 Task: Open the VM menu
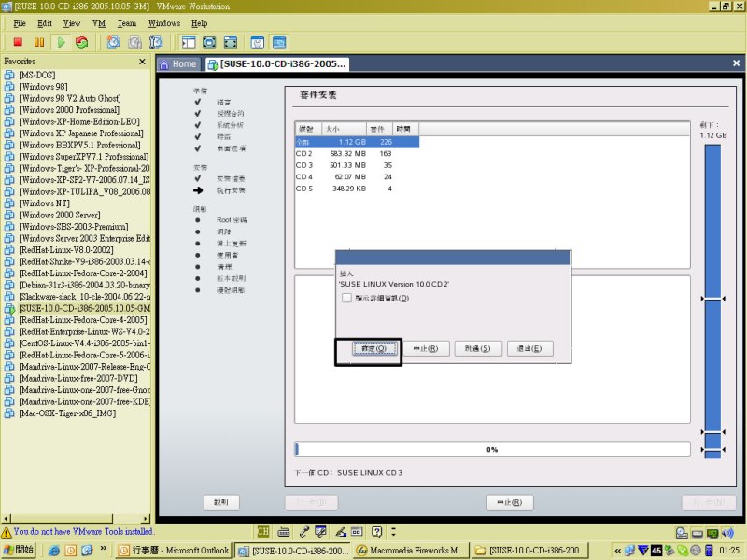click(x=99, y=23)
